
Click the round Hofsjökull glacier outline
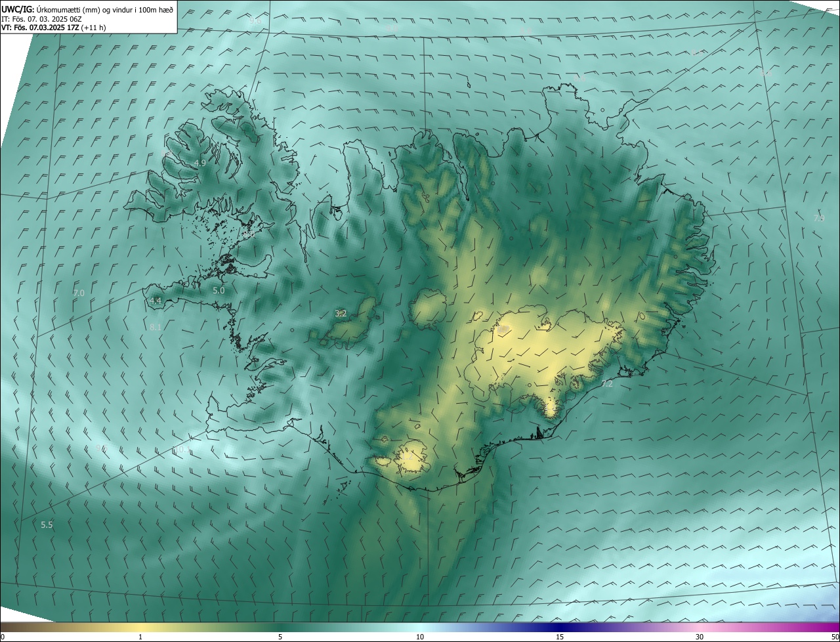(x=429, y=308)
